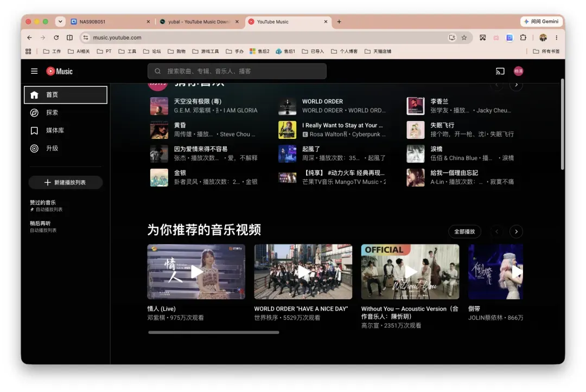Play the 情人 (Live) video thumbnail
This screenshot has height=392, width=586.
[x=196, y=272]
